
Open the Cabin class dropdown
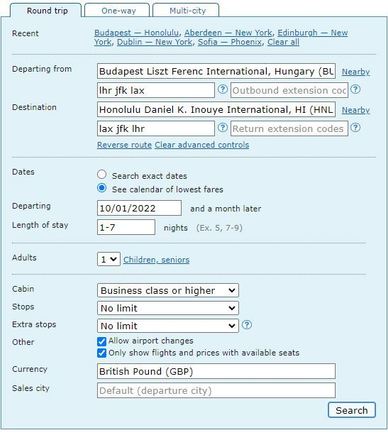click(x=168, y=290)
